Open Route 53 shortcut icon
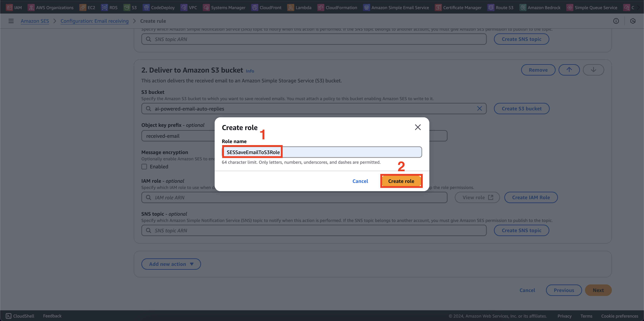 pyautogui.click(x=491, y=8)
